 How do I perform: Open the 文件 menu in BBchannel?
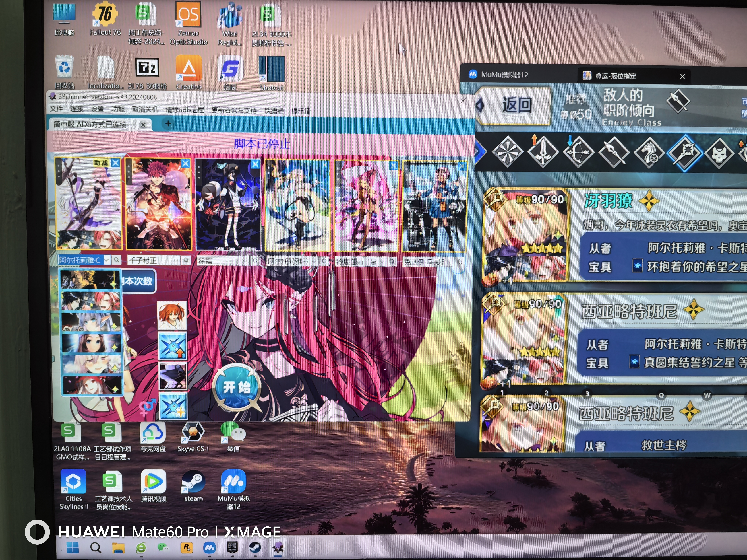[x=56, y=109]
